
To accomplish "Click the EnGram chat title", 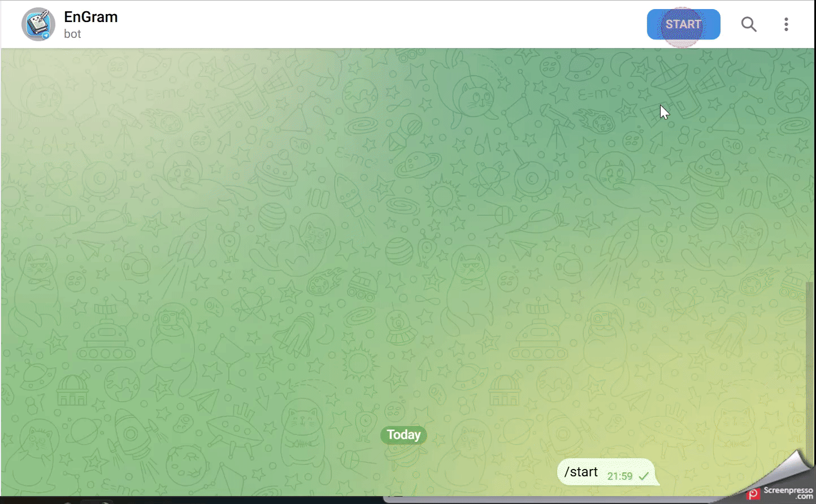I will click(90, 17).
